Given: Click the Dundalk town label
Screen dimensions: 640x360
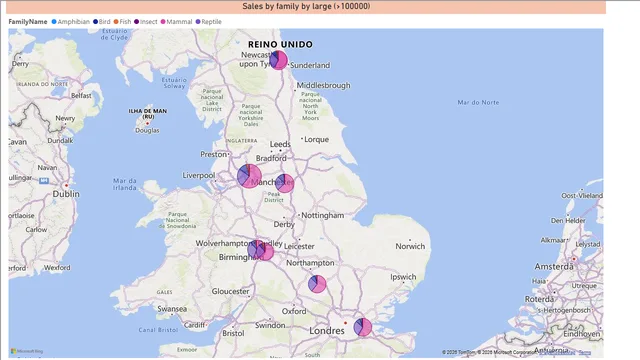Looking at the screenshot, I should pyautogui.click(x=60, y=140).
